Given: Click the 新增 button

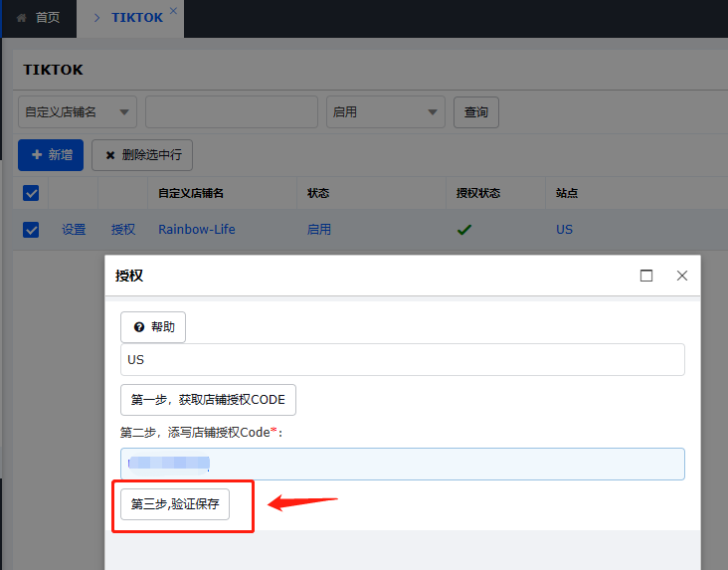Looking at the screenshot, I should click(51, 155).
